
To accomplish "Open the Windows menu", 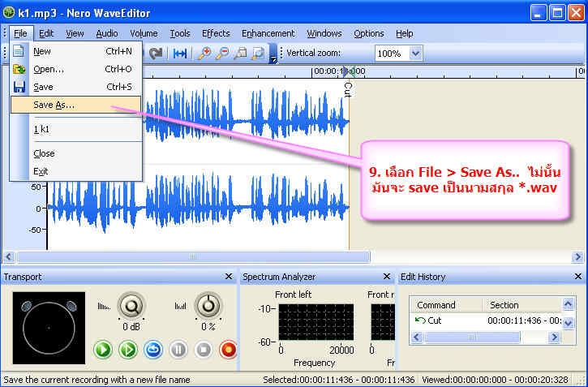I will click(324, 33).
